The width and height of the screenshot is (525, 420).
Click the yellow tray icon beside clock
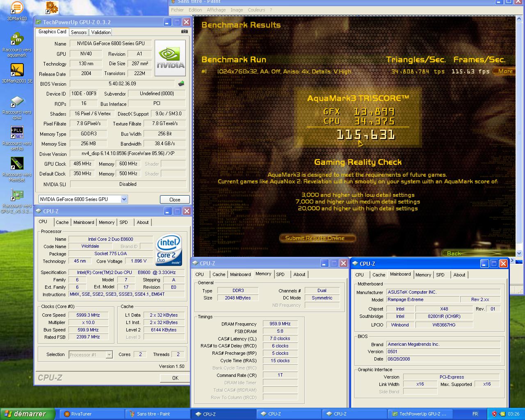pos(502,414)
